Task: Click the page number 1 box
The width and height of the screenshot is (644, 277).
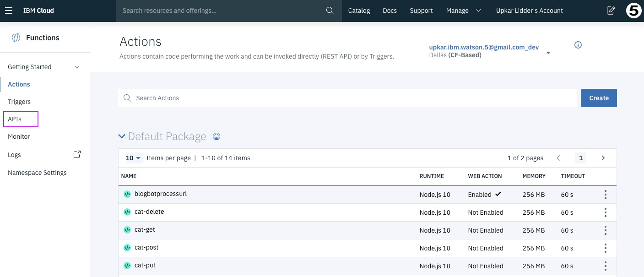Action: point(581,158)
